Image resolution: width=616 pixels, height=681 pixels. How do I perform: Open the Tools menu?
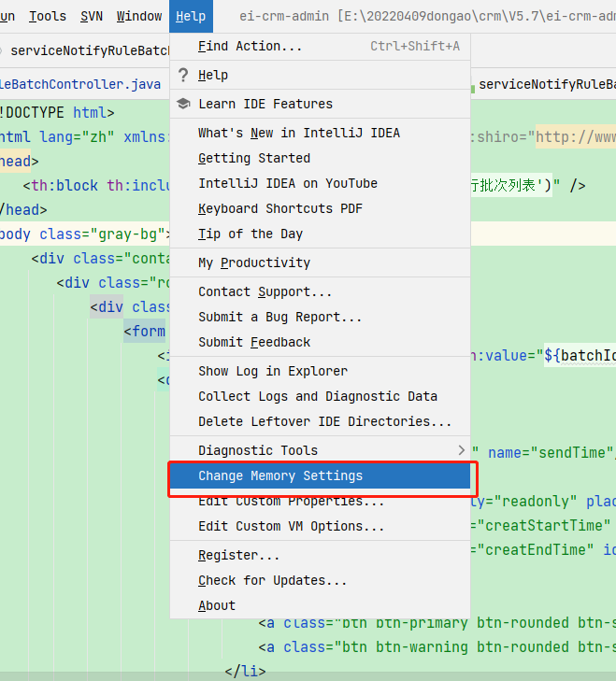click(x=48, y=17)
